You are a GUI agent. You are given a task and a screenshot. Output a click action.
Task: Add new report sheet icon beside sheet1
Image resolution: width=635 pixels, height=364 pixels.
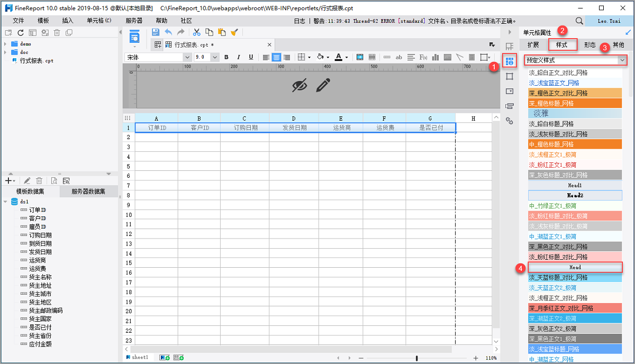[x=165, y=358]
